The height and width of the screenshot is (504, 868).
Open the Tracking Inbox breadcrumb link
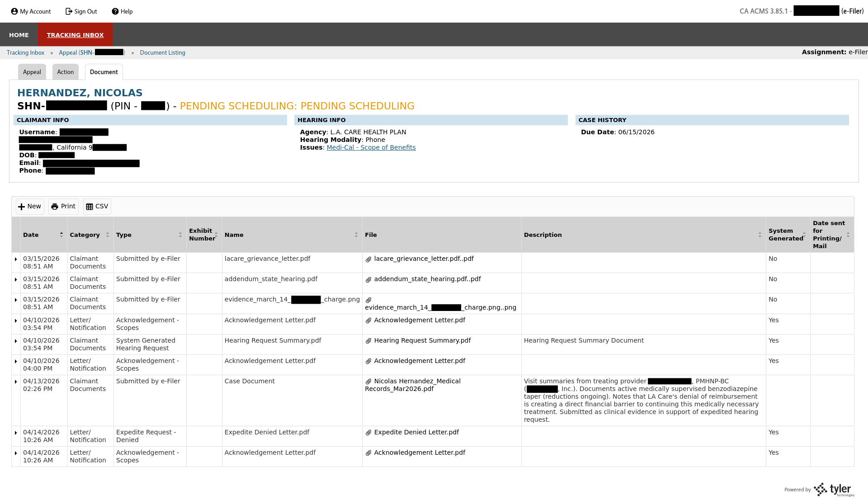25,53
